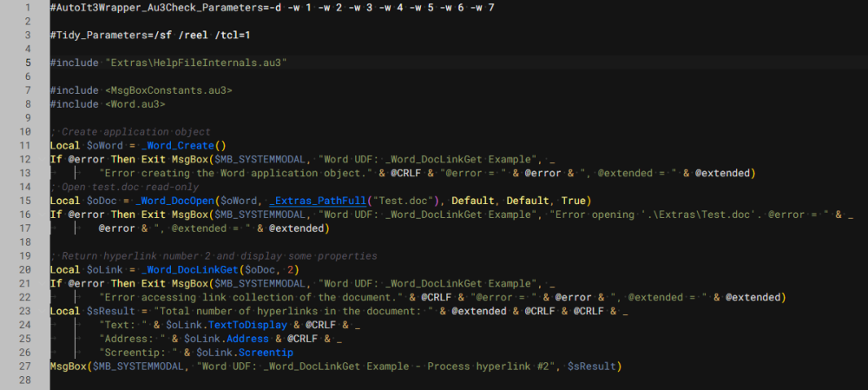Click the $oWord declaration on line 11

pyautogui.click(x=105, y=146)
